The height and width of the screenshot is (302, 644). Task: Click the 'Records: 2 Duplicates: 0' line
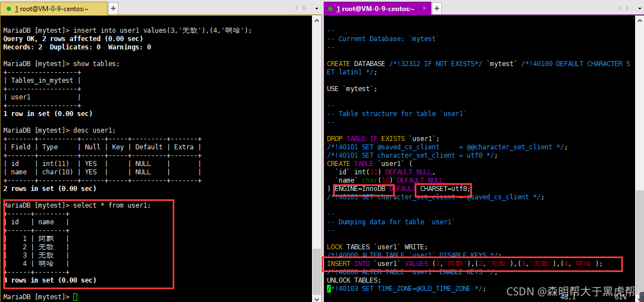click(x=77, y=47)
